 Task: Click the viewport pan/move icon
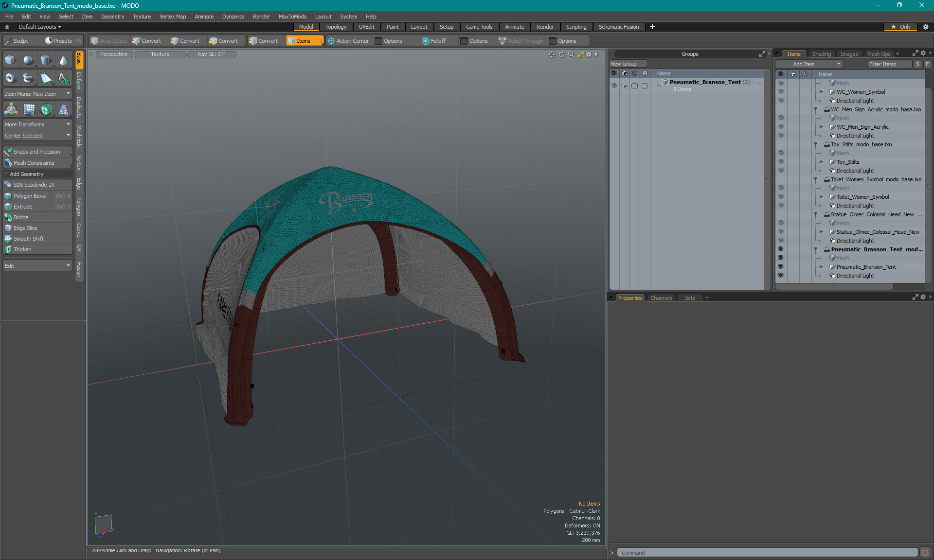coord(552,54)
